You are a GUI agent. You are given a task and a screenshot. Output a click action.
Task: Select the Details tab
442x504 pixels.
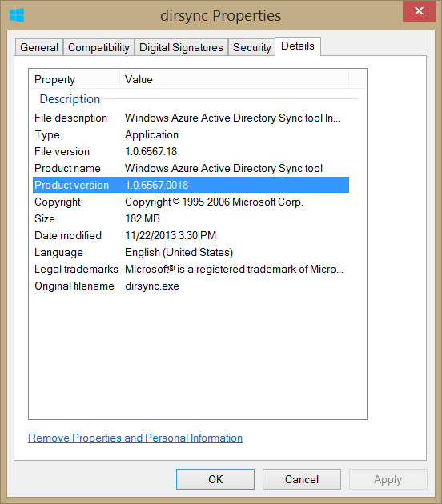point(298,46)
